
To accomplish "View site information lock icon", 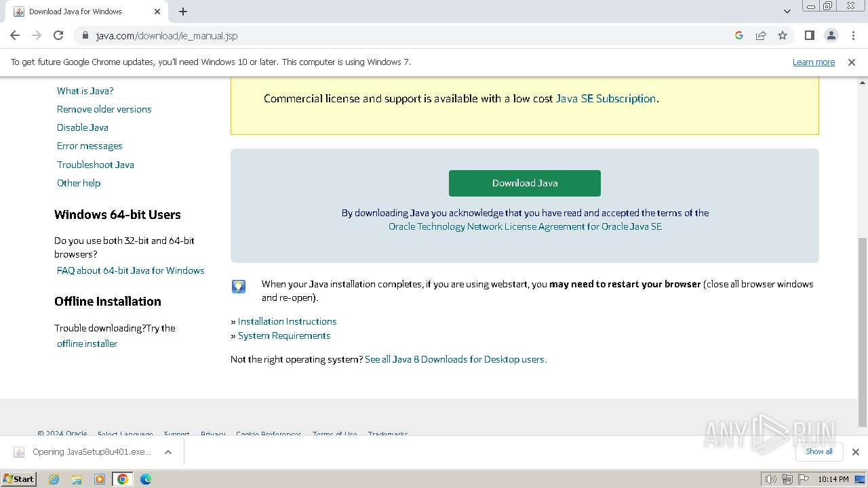I will pos(85,35).
